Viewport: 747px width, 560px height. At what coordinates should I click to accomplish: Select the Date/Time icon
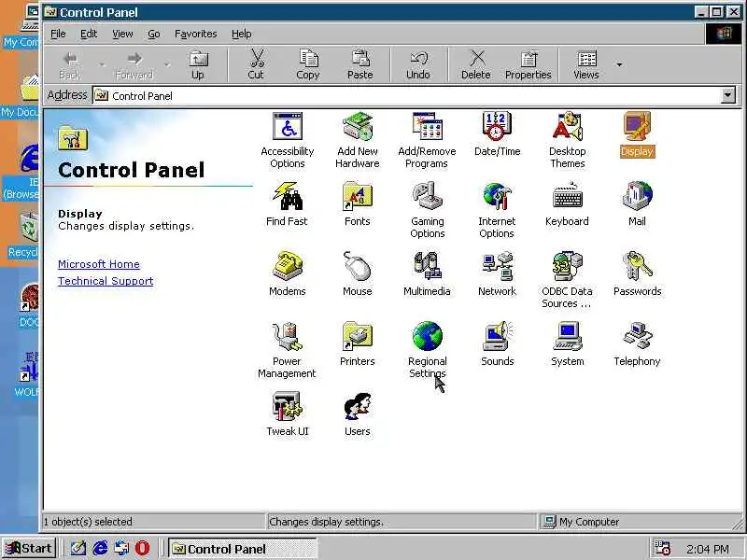pos(497,133)
